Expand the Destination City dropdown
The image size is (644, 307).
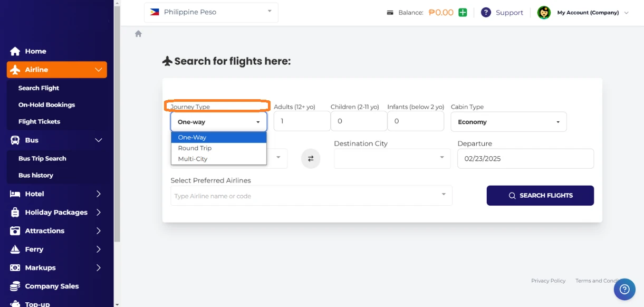[392, 158]
